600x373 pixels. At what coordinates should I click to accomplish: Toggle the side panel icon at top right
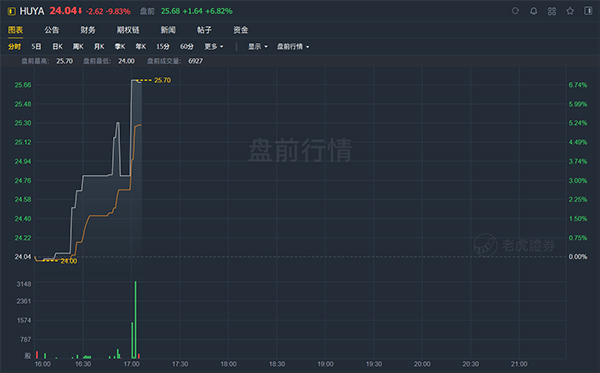point(588,11)
